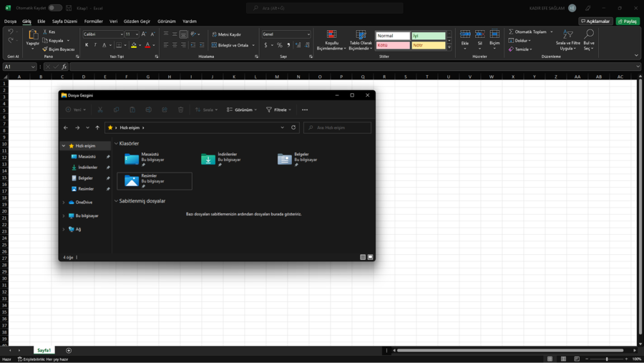The height and width of the screenshot is (363, 644).
Task: Switch to large thumbnails view in File Explorer
Action: click(371, 257)
